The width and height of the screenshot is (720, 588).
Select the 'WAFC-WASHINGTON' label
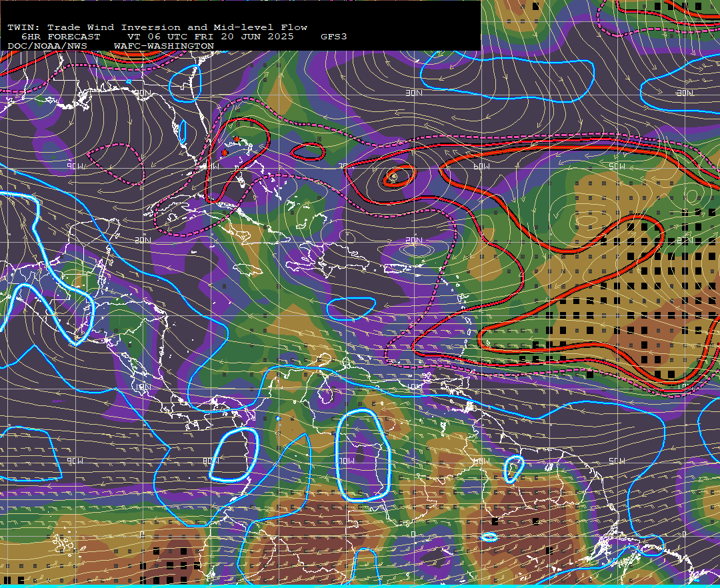pyautogui.click(x=164, y=46)
